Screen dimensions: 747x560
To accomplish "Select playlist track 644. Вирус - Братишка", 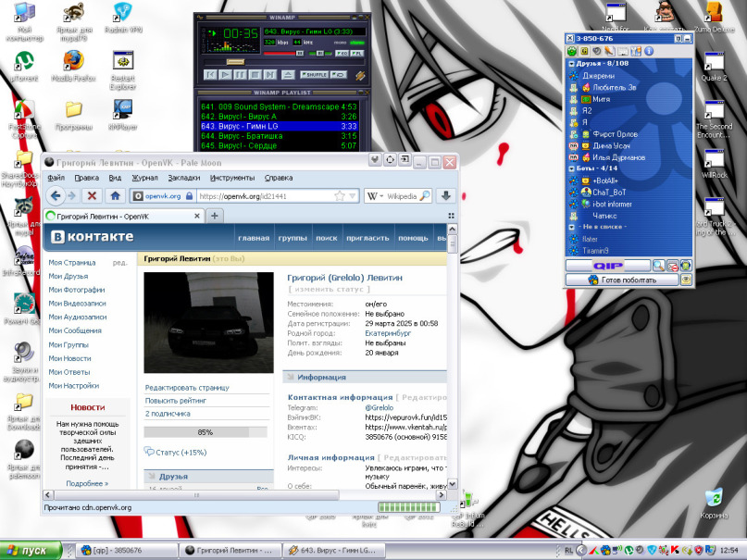I will [x=279, y=136].
